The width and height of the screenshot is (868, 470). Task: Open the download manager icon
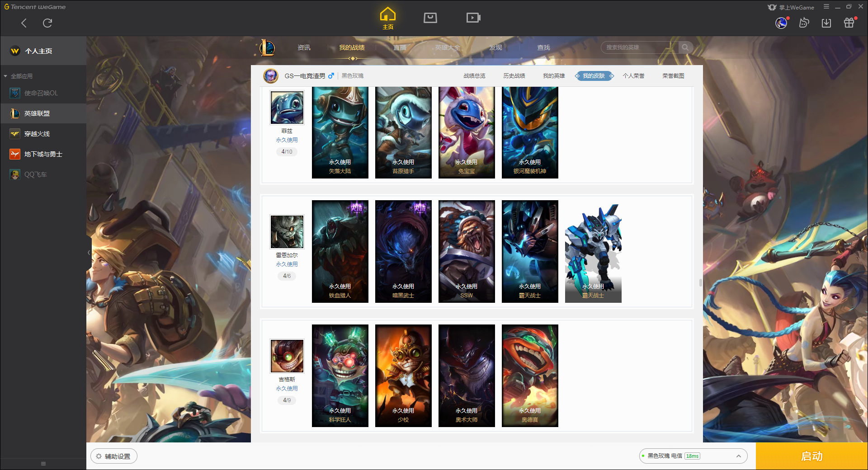[x=826, y=23]
